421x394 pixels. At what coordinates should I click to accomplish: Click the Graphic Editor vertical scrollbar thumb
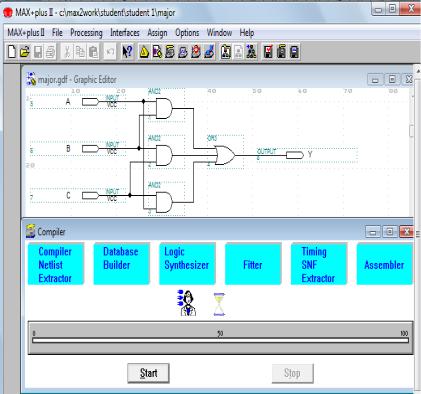[x=411, y=130]
